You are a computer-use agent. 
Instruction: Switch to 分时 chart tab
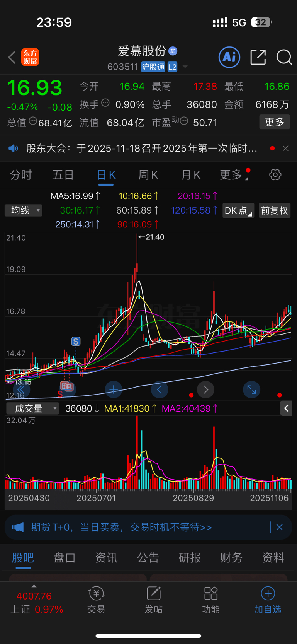[21, 175]
